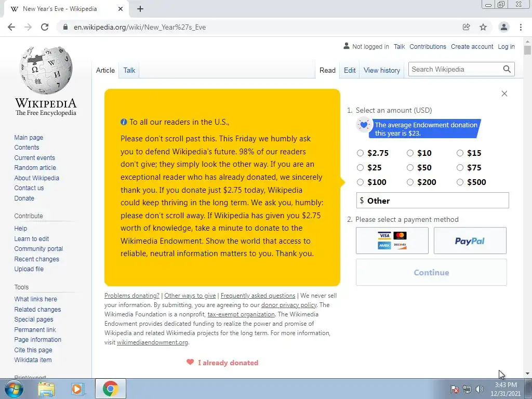
Task: Pay with credit card button
Action: click(x=392, y=241)
